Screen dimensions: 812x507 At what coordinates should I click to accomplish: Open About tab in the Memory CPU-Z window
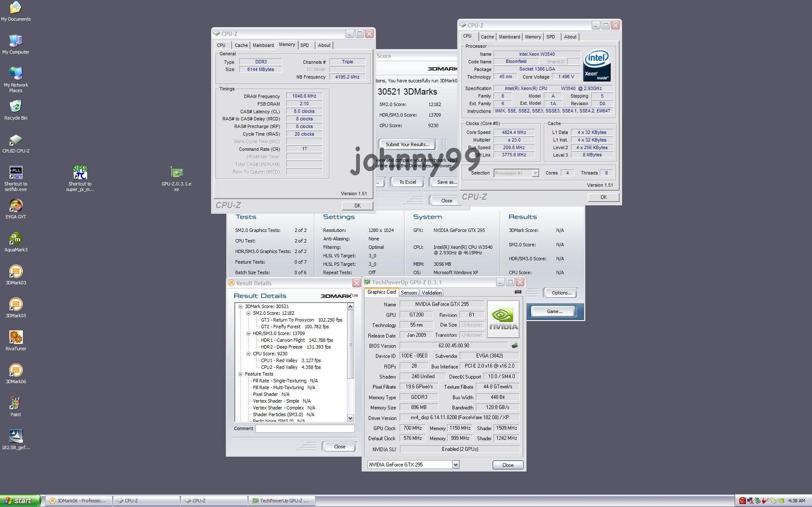pyautogui.click(x=324, y=45)
